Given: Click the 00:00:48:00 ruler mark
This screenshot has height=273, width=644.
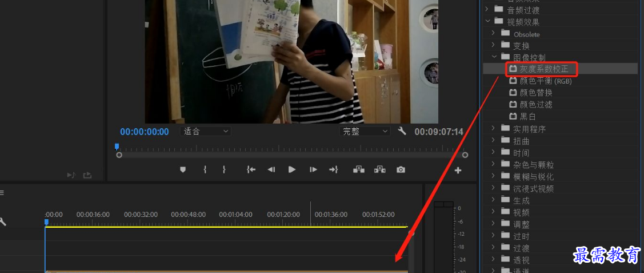Looking at the screenshot, I should tap(188, 215).
